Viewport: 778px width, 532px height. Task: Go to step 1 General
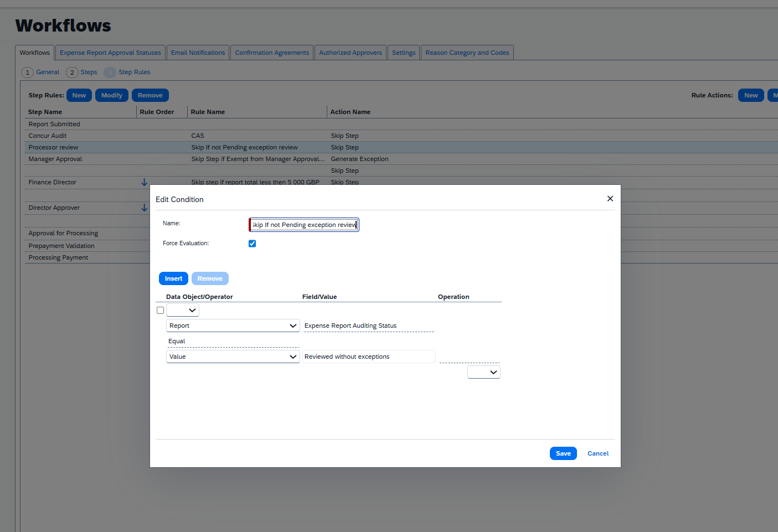[40, 73]
